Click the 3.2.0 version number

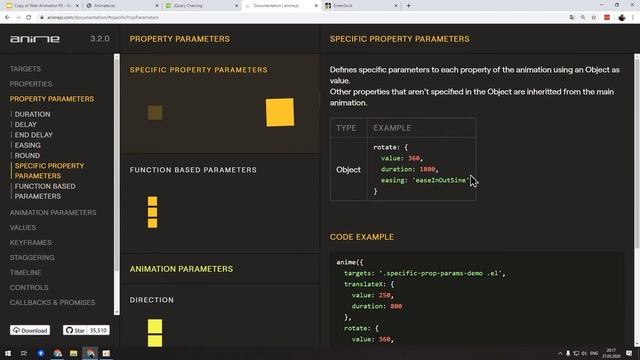coord(100,39)
